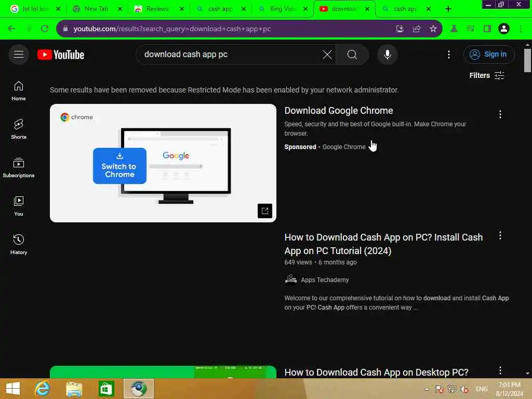Click the Apps Techademy channel avatar
The width and height of the screenshot is (532, 399).
coord(291,280)
